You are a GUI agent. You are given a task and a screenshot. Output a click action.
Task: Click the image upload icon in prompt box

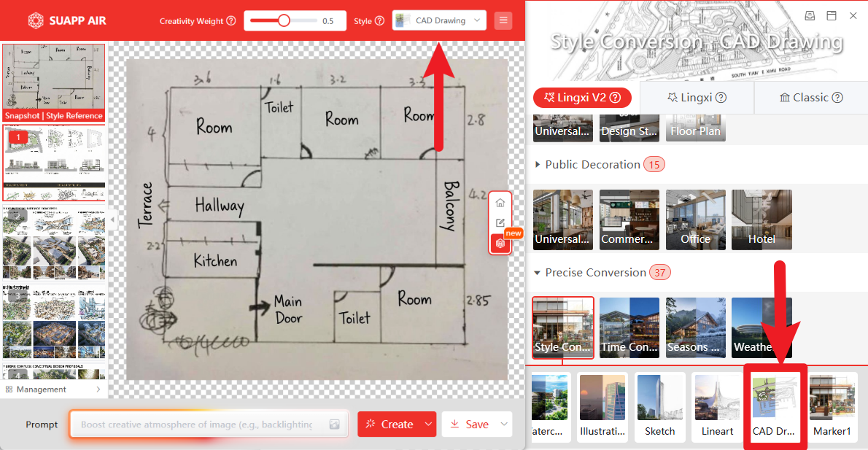click(335, 424)
